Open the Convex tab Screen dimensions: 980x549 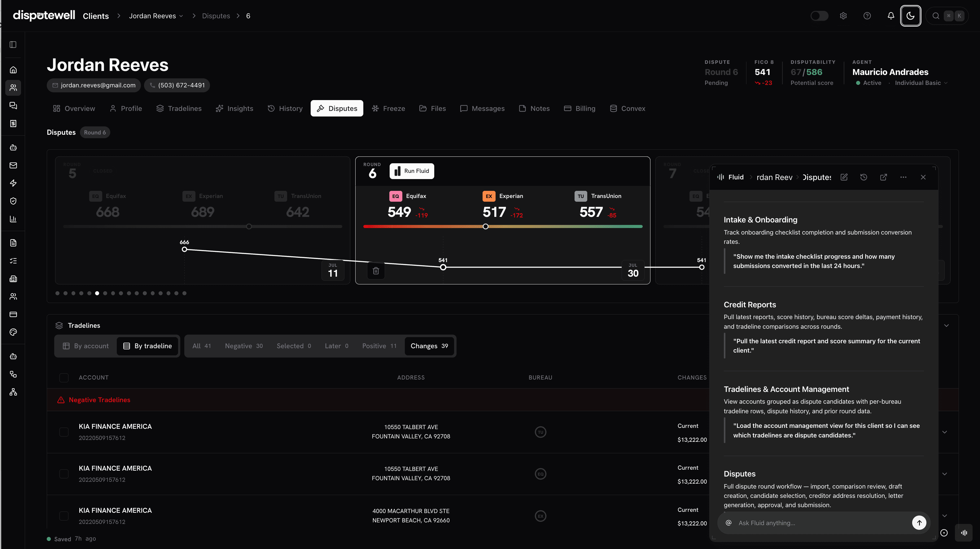[628, 109]
